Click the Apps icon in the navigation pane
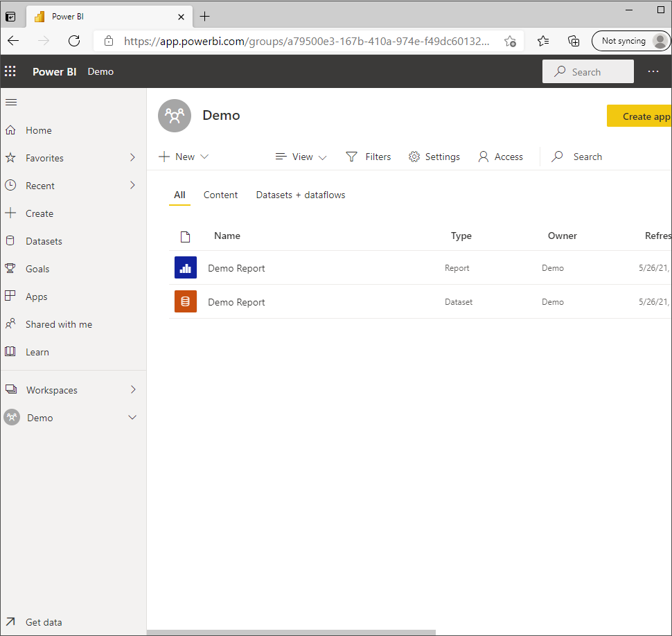 10,296
